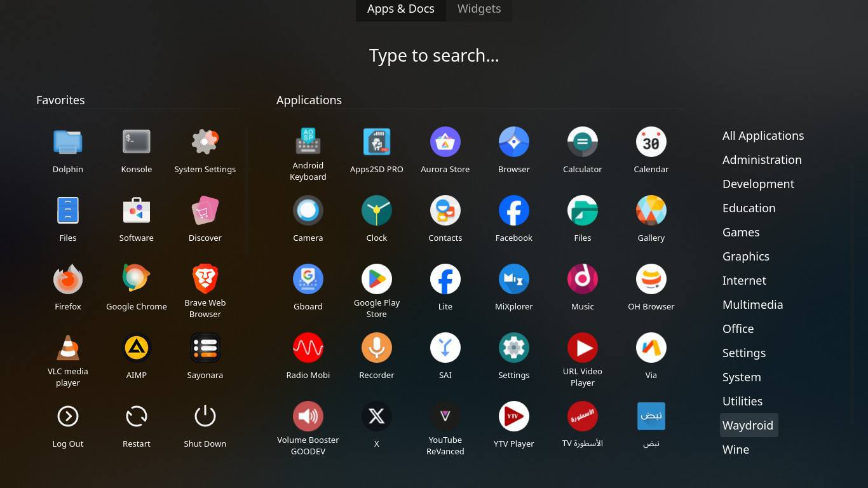Viewport: 868px width, 488px height.
Task: Open the Clock app
Action: 377,210
